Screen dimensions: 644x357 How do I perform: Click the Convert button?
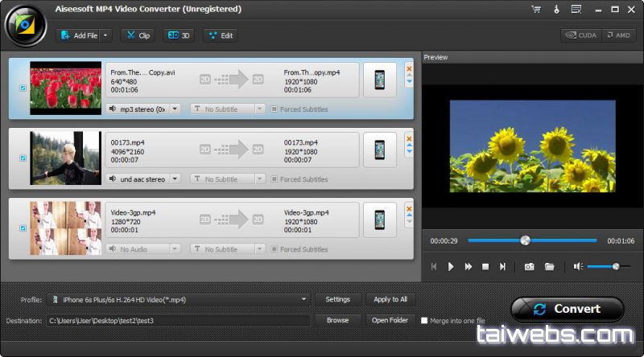(568, 309)
